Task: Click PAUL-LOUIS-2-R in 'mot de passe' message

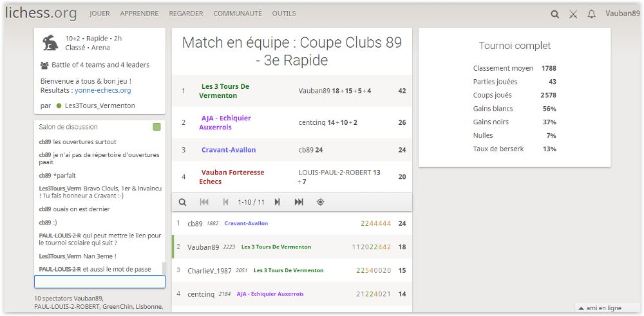Action: pyautogui.click(x=60, y=269)
